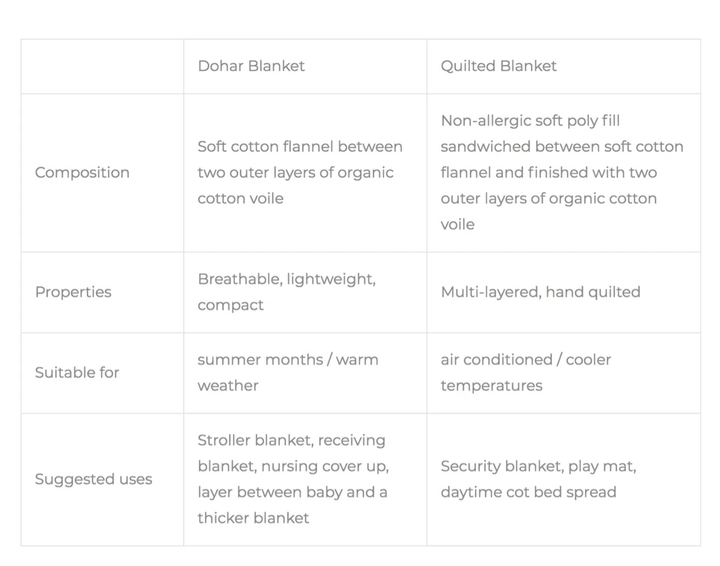Click the Dohar Blanket column header

(x=251, y=66)
